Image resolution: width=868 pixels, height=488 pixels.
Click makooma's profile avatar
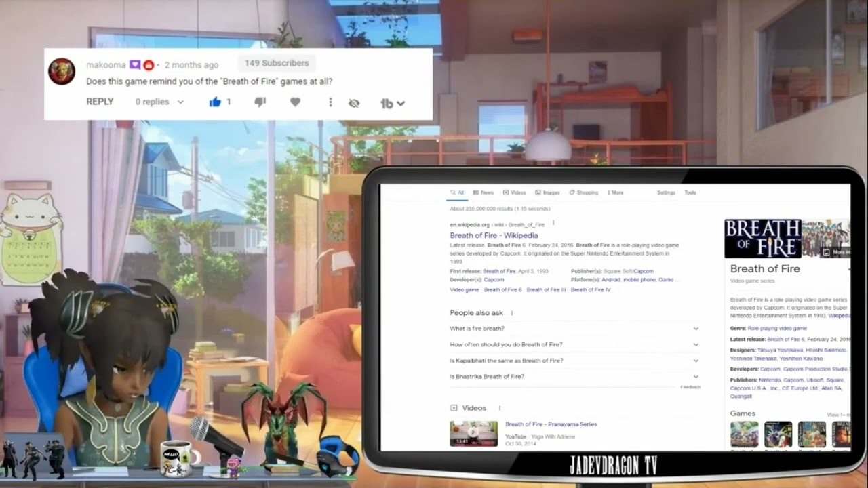[x=62, y=71]
